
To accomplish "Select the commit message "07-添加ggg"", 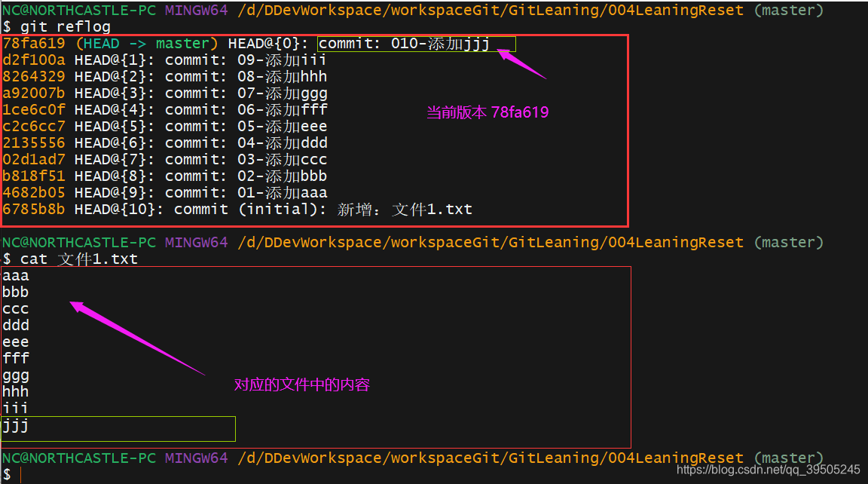I will coord(283,93).
